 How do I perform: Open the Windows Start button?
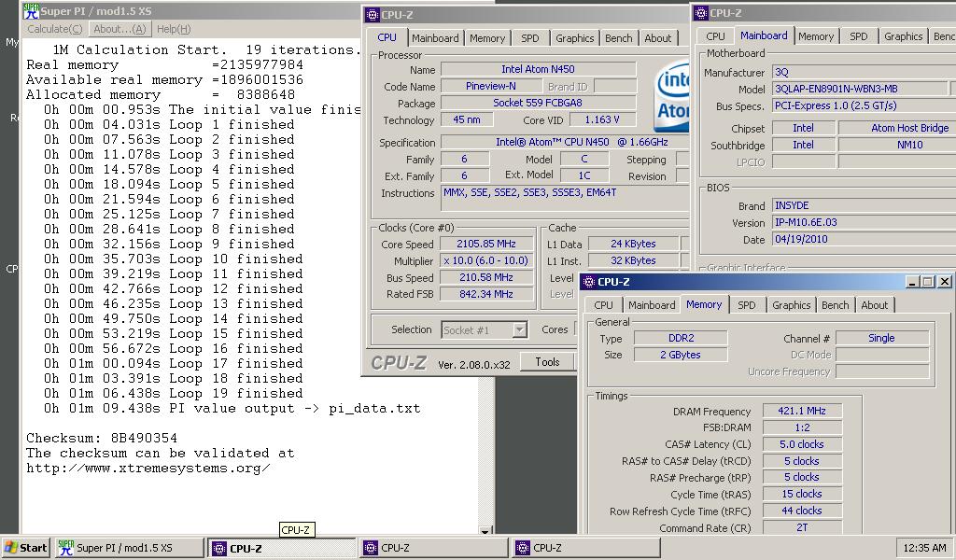click(25, 548)
